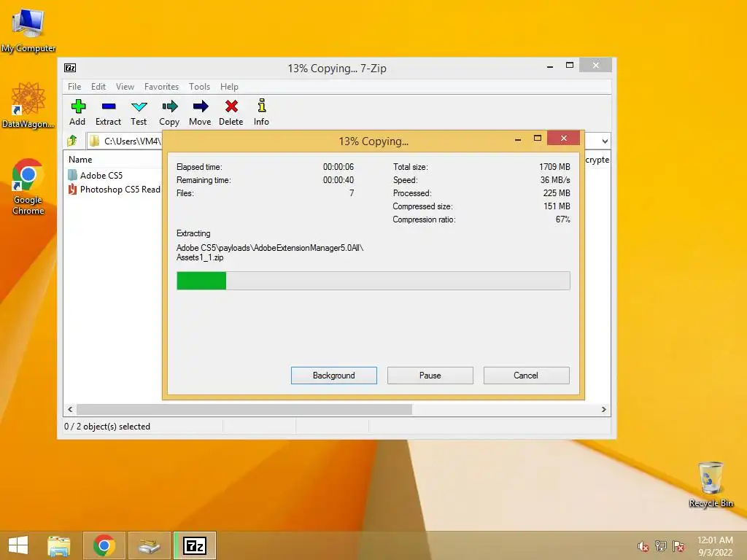
Task: Maximize the main 7-Zip window
Action: pyautogui.click(x=569, y=65)
